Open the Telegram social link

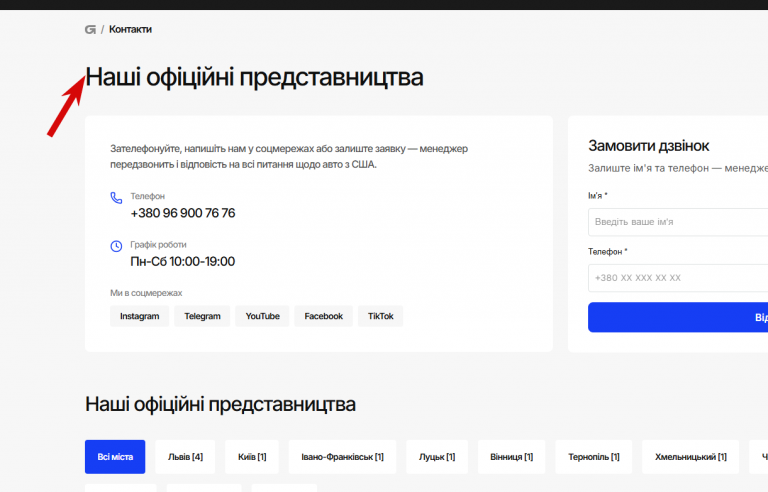tap(202, 316)
